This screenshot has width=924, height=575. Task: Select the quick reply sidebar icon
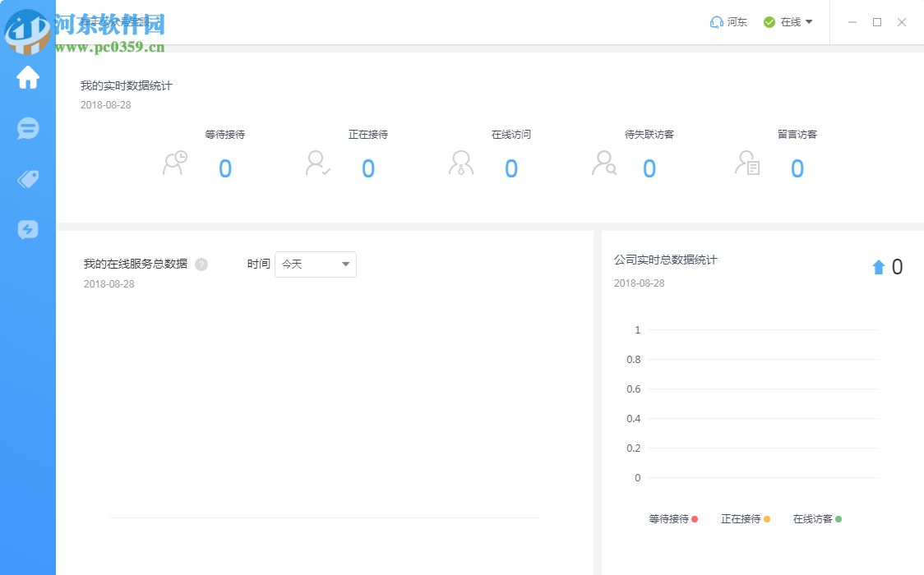(x=27, y=230)
